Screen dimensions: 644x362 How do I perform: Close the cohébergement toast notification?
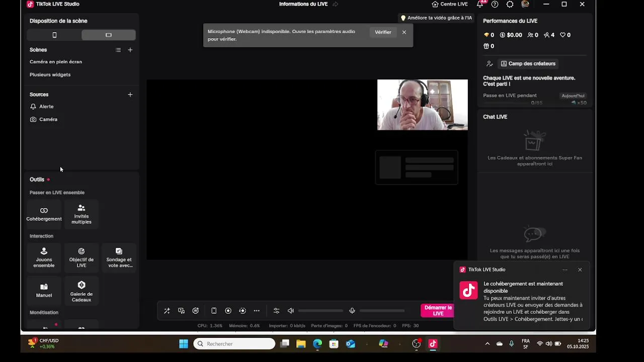click(x=580, y=270)
